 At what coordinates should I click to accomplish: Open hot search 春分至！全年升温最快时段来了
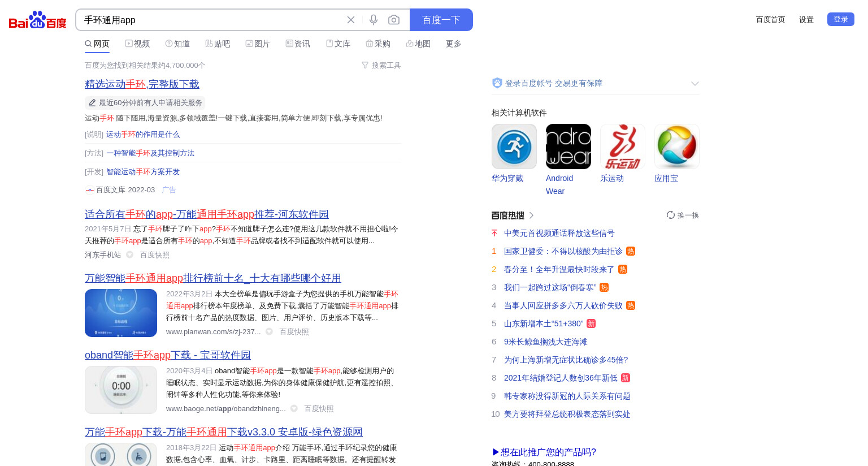559,269
